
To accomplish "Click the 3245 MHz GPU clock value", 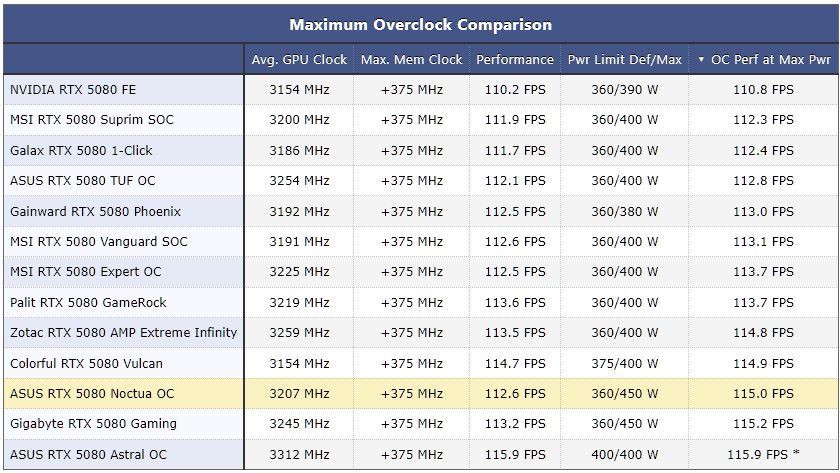I will (x=299, y=424).
